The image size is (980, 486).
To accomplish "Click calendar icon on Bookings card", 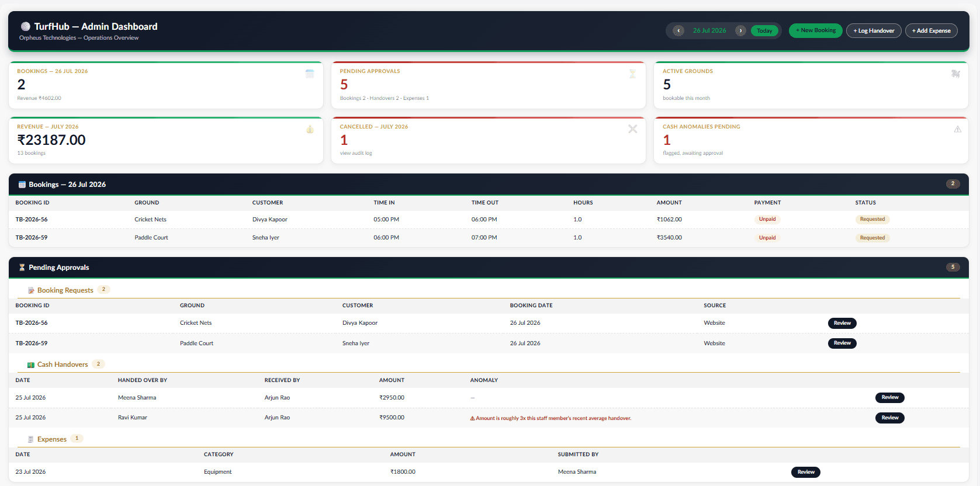I will click(310, 74).
